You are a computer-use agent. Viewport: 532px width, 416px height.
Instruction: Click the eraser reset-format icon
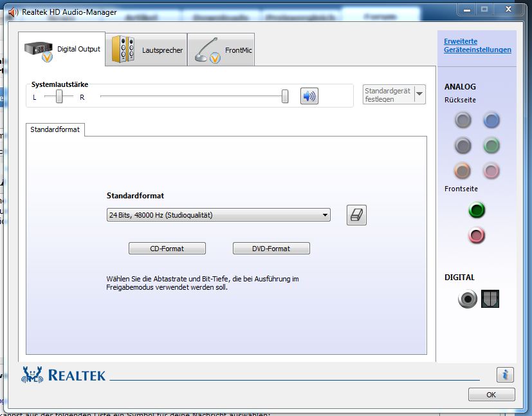(356, 215)
